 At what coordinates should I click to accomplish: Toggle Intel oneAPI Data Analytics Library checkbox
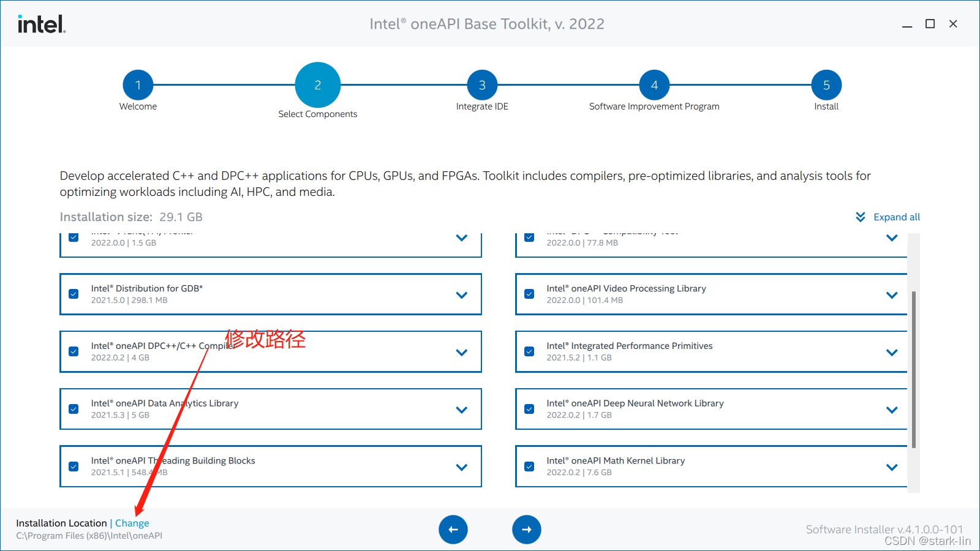coord(73,409)
